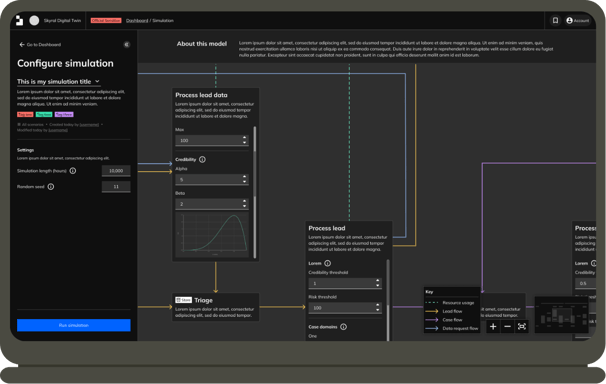This screenshot has height=384, width=606.
Task: Click the app logo in the top bar
Action: coord(19,20)
